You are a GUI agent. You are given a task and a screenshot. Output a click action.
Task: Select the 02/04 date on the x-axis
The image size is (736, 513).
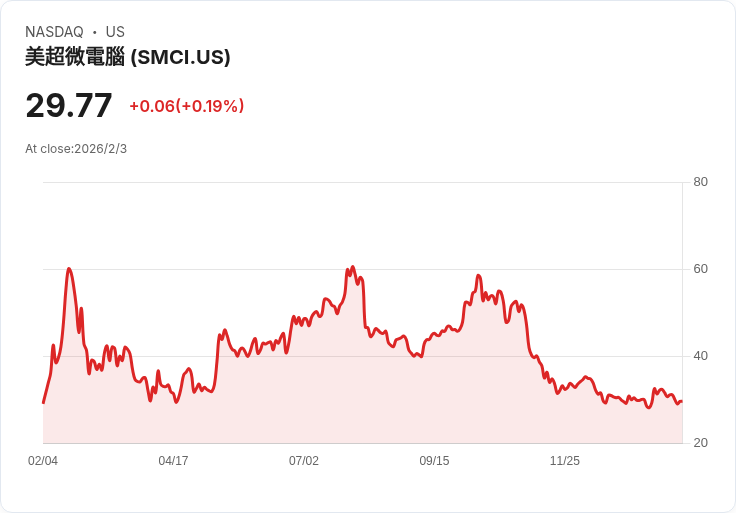43,461
